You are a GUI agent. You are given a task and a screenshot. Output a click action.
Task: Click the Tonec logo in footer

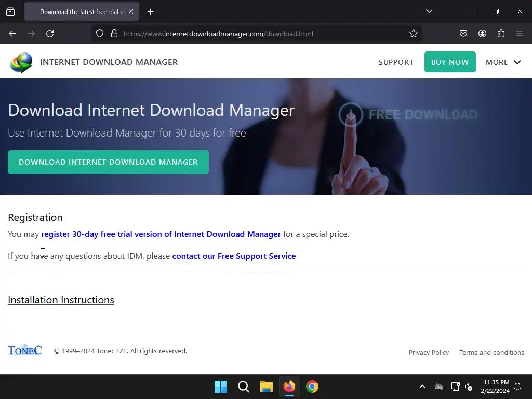25,350
